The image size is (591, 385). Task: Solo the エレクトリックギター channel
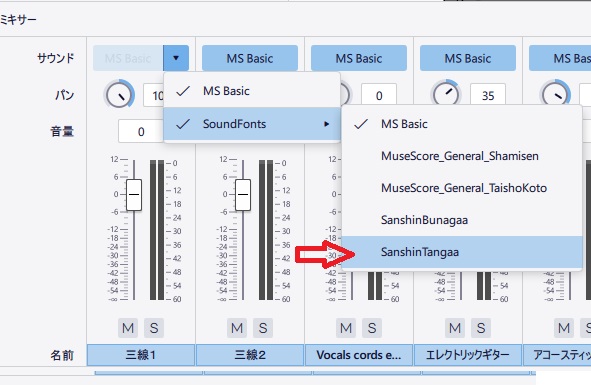[x=481, y=328]
